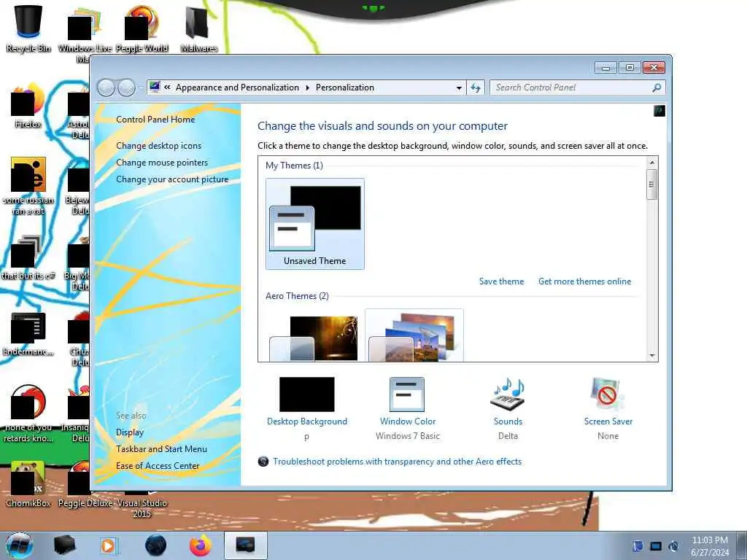Click the double-chevron in address bar

click(x=167, y=87)
